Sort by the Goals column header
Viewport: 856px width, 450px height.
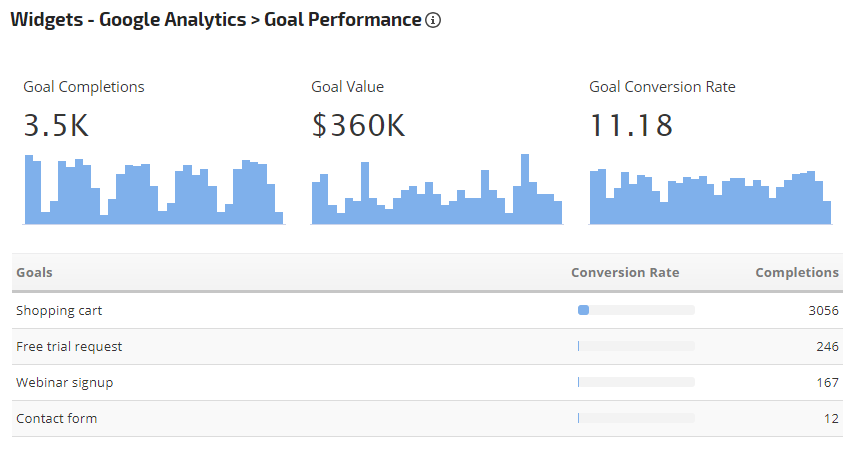pyautogui.click(x=35, y=272)
